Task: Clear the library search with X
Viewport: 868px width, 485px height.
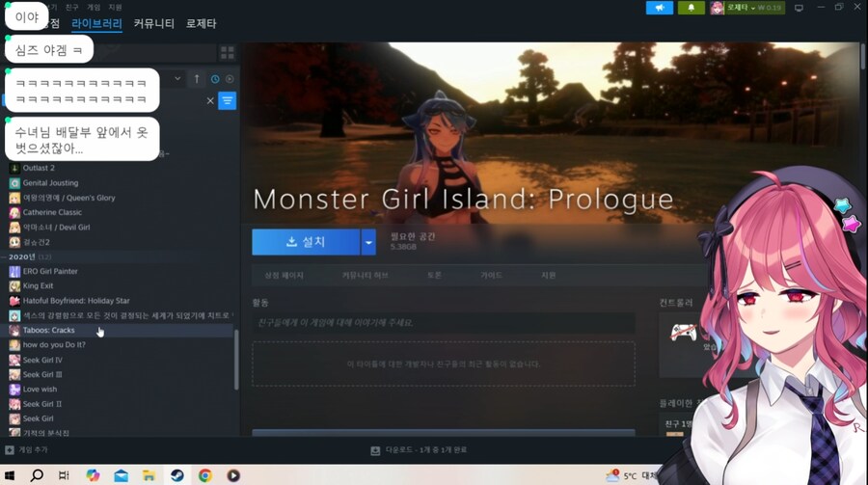Action: pyautogui.click(x=210, y=101)
